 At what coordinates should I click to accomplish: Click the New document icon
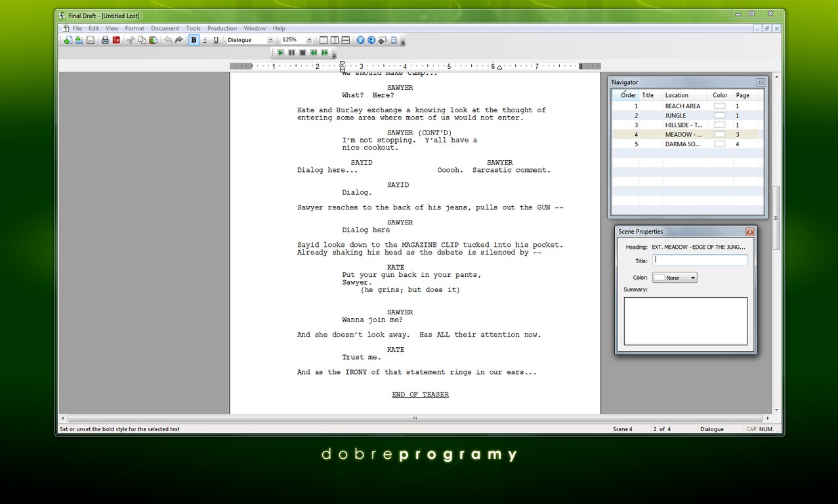click(68, 40)
